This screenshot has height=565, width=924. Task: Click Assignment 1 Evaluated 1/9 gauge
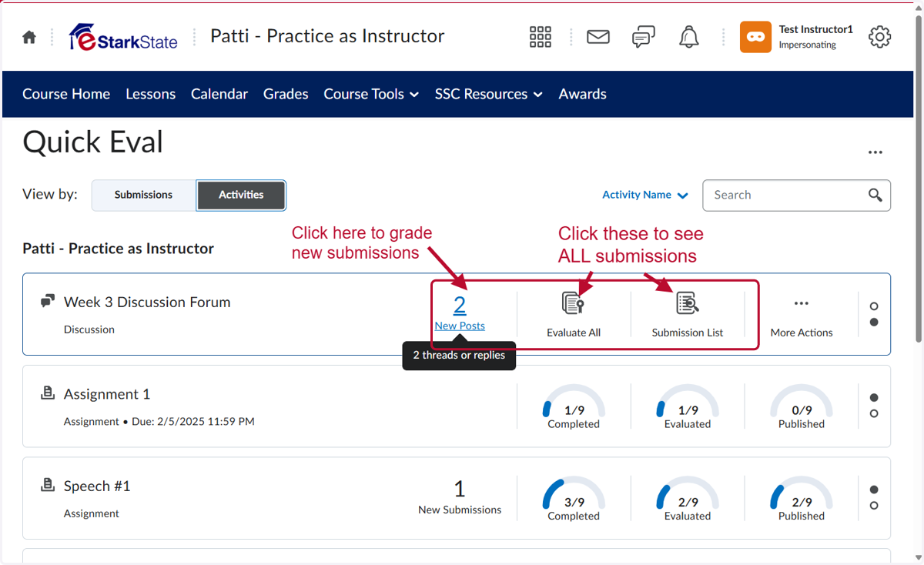tap(688, 408)
